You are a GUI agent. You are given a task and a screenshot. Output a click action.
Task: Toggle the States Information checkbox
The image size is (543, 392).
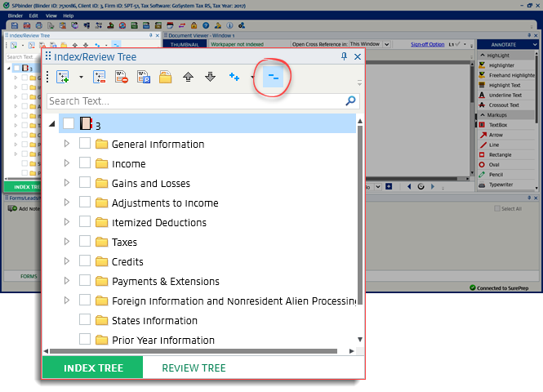(85, 320)
